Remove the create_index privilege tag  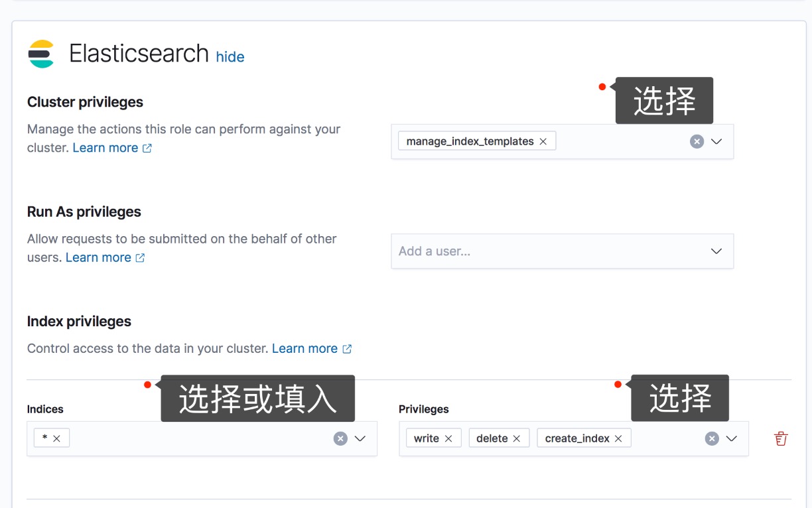(x=618, y=438)
